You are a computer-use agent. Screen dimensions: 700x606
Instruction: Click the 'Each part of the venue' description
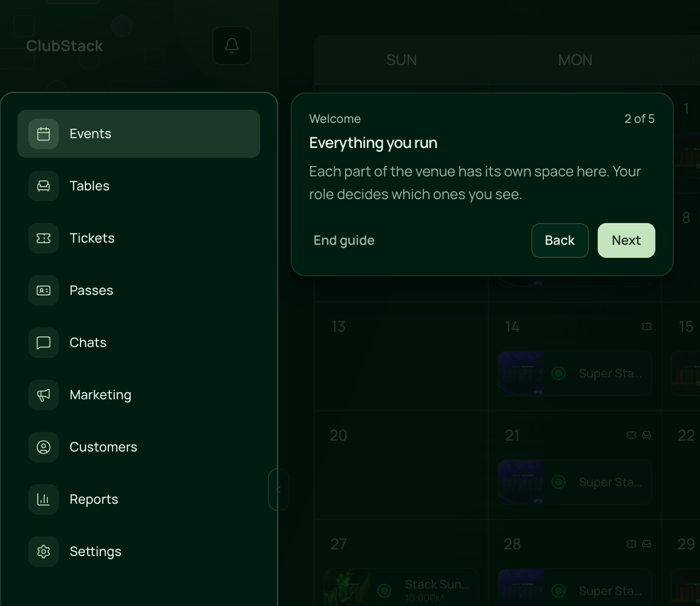pos(475,183)
